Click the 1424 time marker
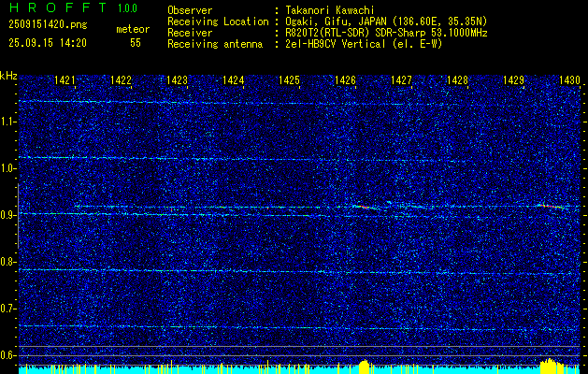The image size is (588, 374). (x=234, y=80)
